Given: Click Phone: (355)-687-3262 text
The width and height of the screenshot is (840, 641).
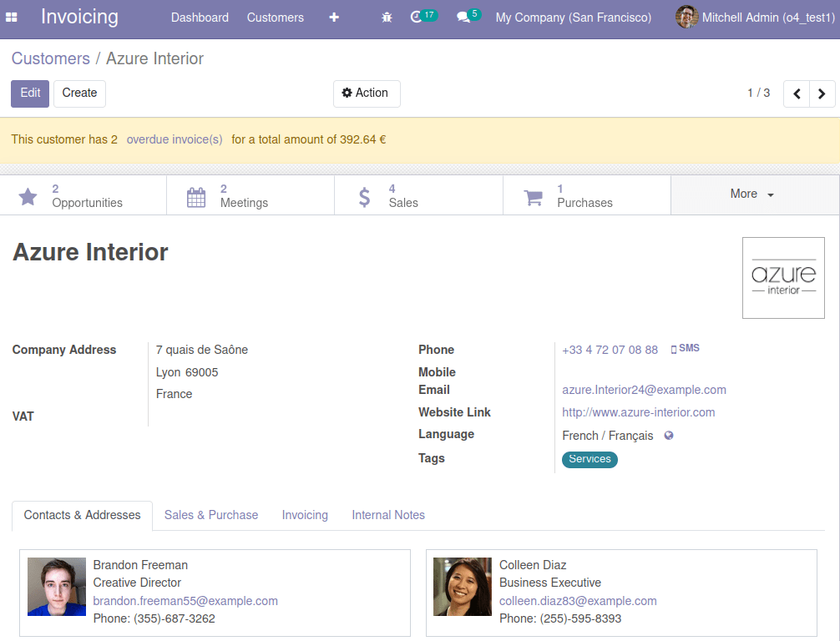Looking at the screenshot, I should [154, 618].
